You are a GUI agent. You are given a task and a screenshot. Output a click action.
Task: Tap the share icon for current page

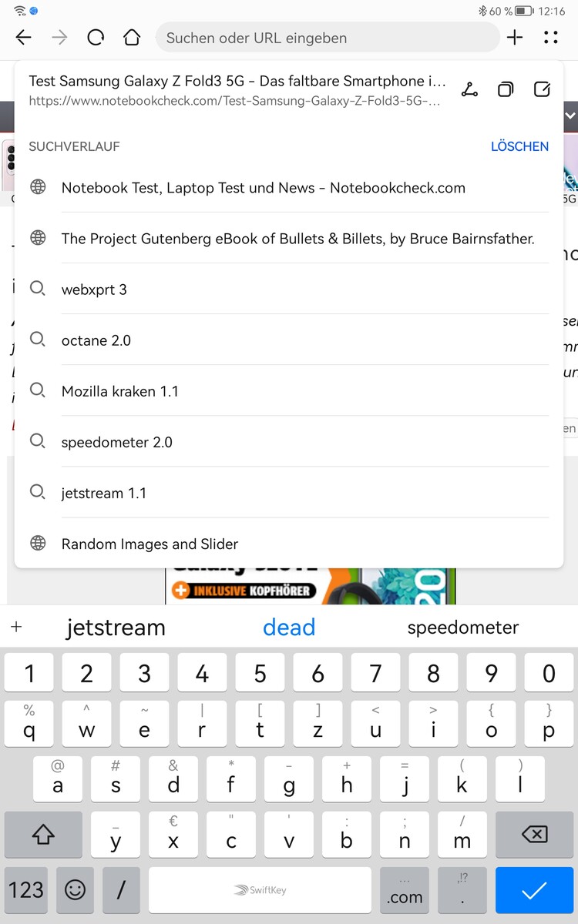(x=469, y=89)
